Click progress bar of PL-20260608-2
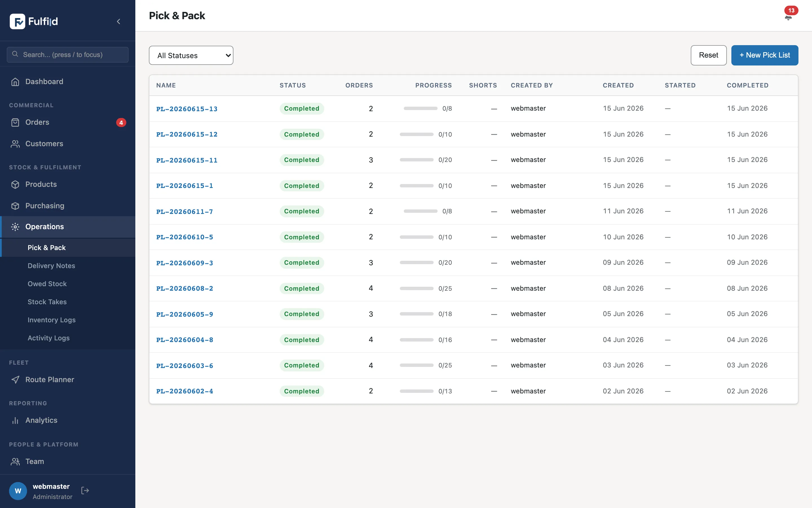 click(416, 289)
